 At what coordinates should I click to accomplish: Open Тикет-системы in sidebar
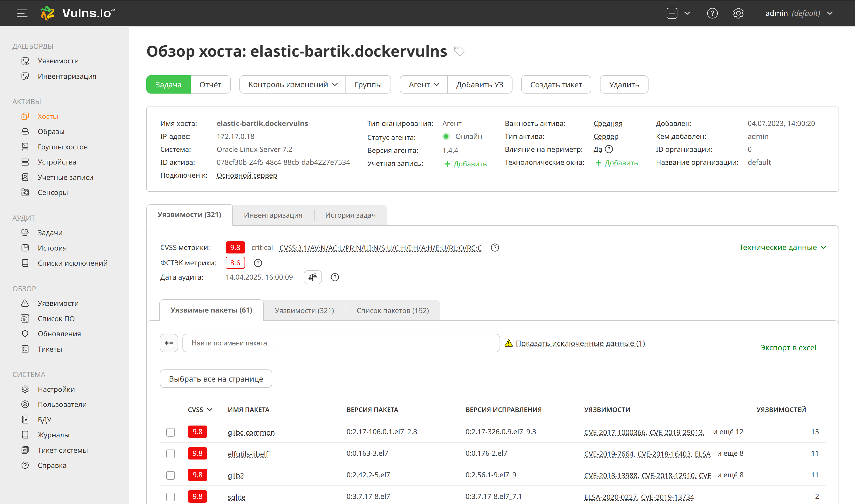(63, 450)
